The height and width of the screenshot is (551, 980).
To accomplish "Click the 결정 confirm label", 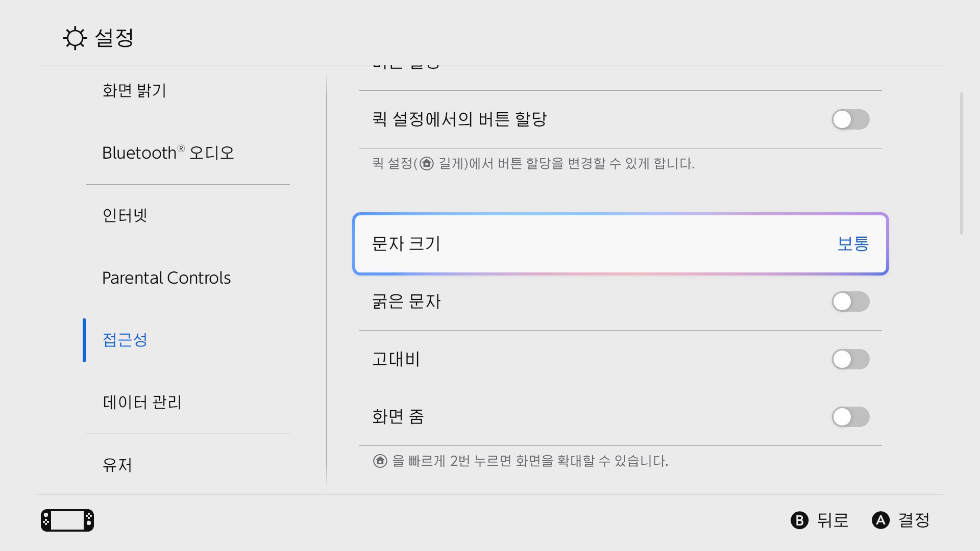I will coord(915,520).
